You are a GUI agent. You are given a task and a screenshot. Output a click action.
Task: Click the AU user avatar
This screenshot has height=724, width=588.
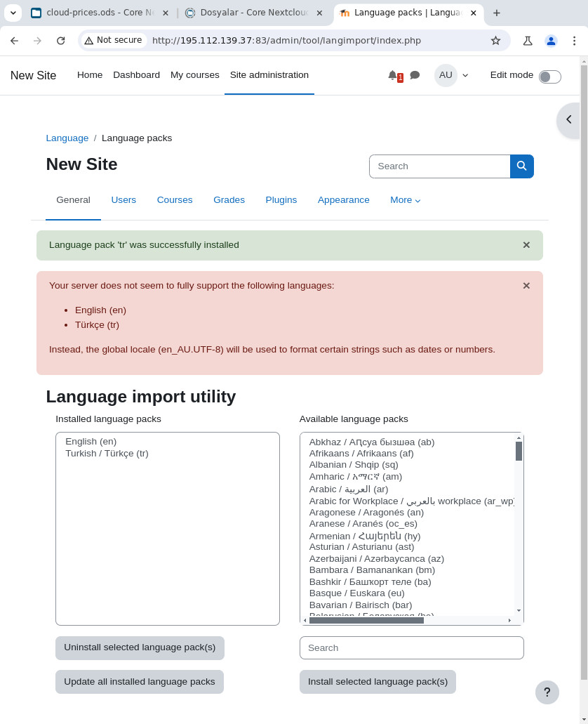click(x=446, y=75)
